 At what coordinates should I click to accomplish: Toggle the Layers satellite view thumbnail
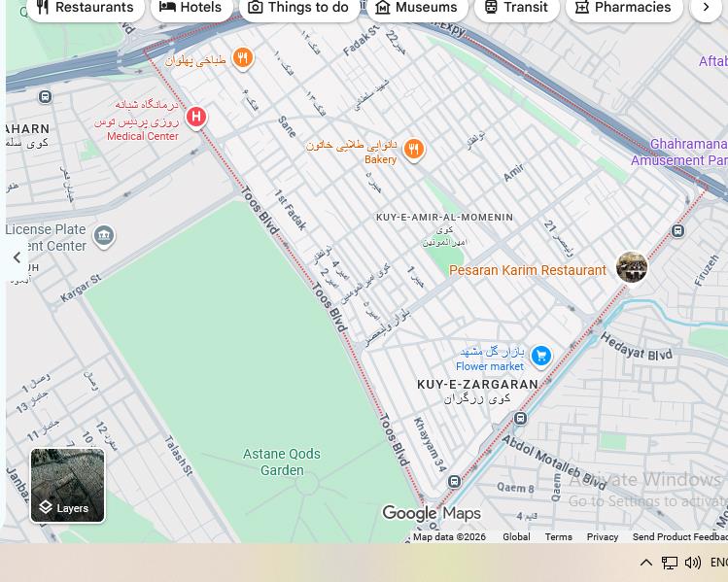click(x=68, y=486)
